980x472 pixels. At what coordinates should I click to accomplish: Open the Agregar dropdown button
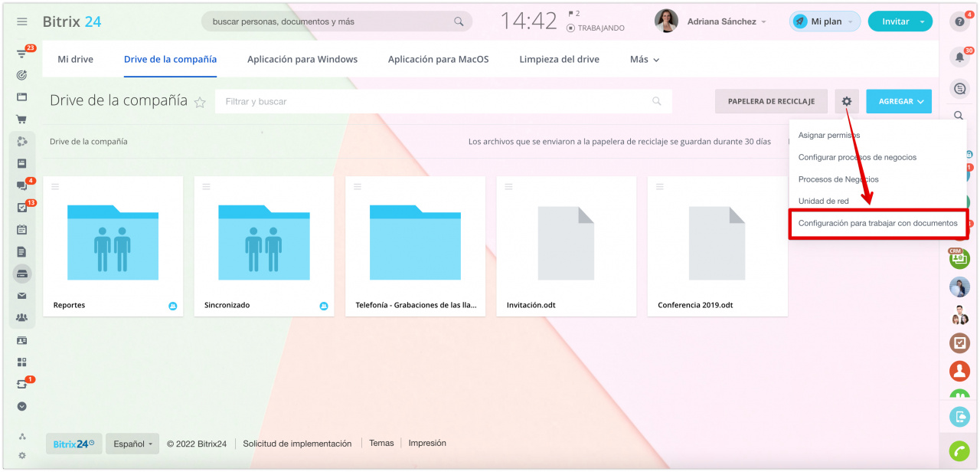coord(899,101)
